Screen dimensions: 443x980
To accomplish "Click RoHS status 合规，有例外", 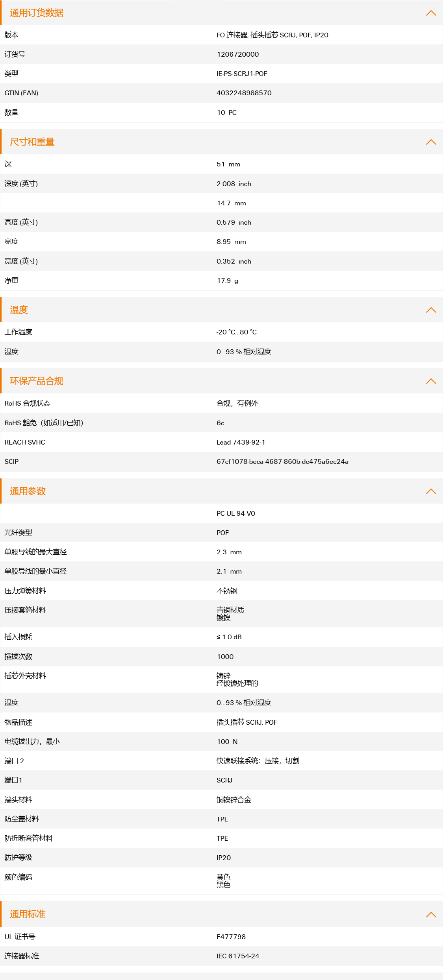I will click(x=237, y=403).
